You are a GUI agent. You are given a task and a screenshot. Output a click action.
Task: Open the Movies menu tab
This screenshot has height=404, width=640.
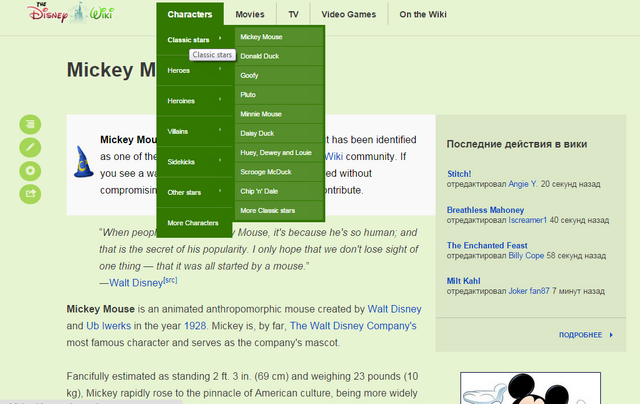[250, 14]
